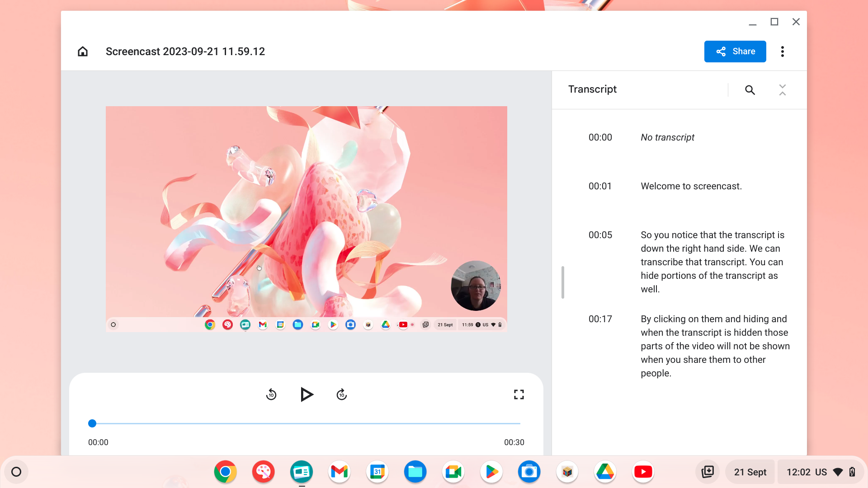The width and height of the screenshot is (868, 488).
Task: Open the transcript search
Action: pyautogui.click(x=750, y=90)
